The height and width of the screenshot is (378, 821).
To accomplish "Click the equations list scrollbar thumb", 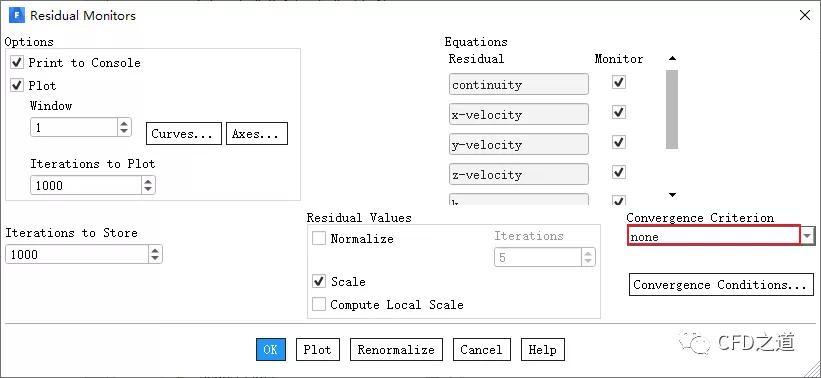I will click(672, 109).
